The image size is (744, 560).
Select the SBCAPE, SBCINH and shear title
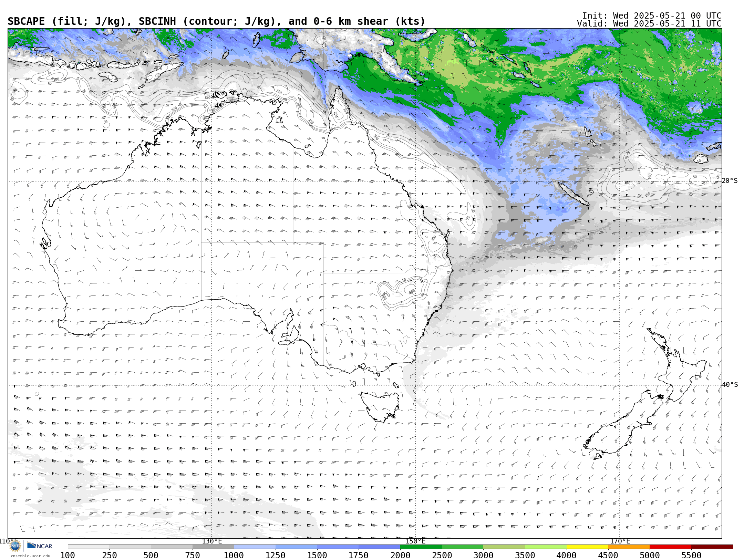[216, 21]
